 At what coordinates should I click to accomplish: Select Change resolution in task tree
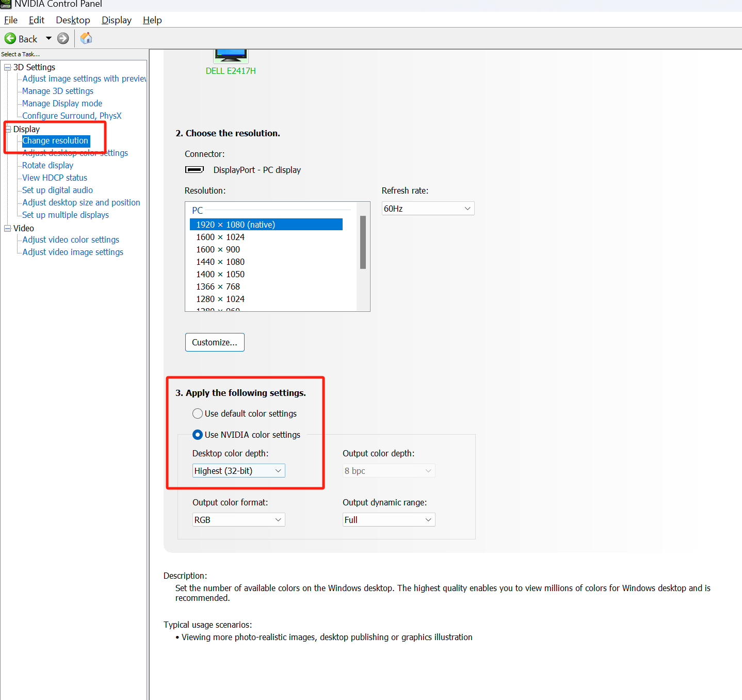coord(56,140)
